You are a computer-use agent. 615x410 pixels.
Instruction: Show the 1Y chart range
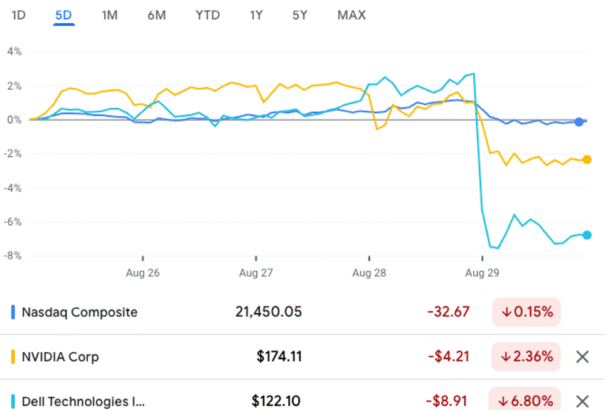pos(257,15)
